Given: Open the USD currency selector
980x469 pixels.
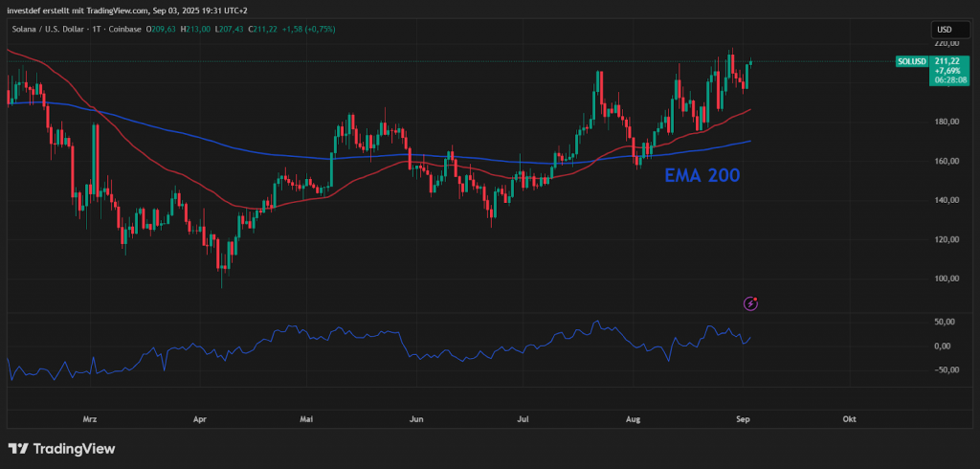Looking at the screenshot, I should (945, 29).
